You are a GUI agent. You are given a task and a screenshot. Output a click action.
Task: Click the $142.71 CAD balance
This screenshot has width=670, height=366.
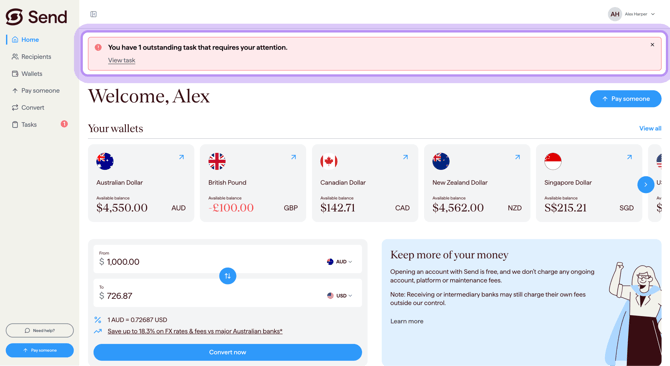[338, 208]
